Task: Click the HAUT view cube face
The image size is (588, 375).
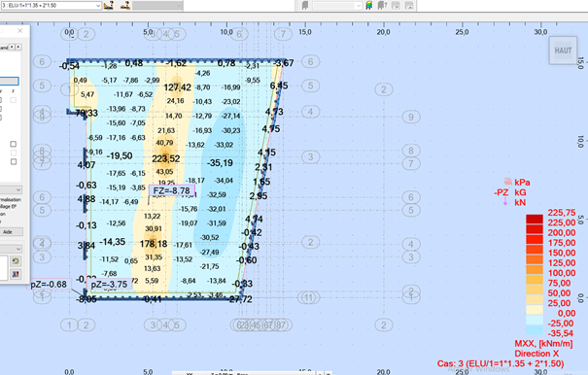Action: [x=563, y=51]
